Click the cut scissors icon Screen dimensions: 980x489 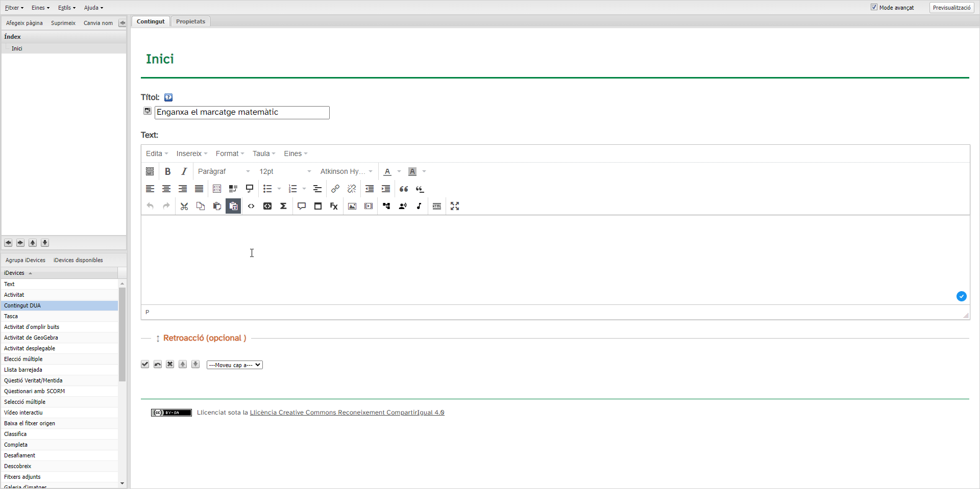184,206
